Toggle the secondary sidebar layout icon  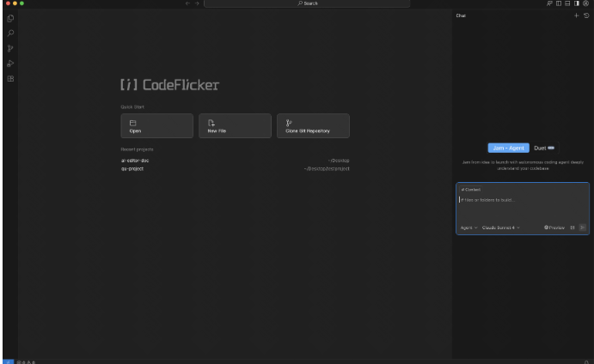(577, 3)
